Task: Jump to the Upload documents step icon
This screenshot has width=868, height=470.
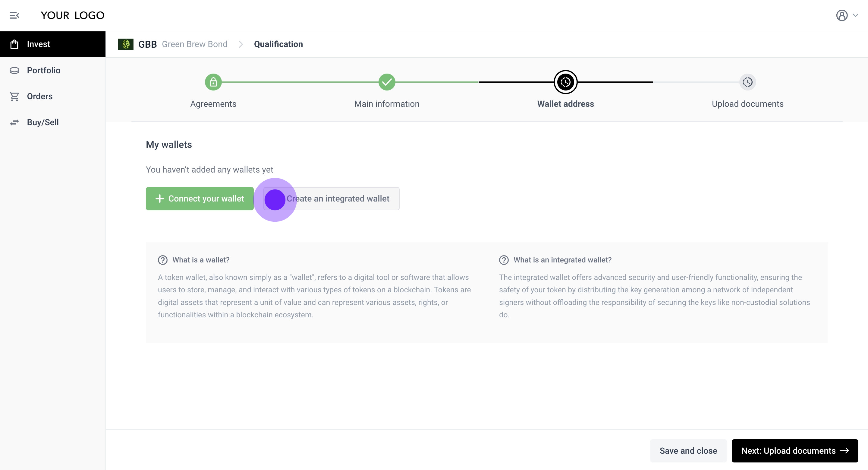Action: pyautogui.click(x=747, y=82)
